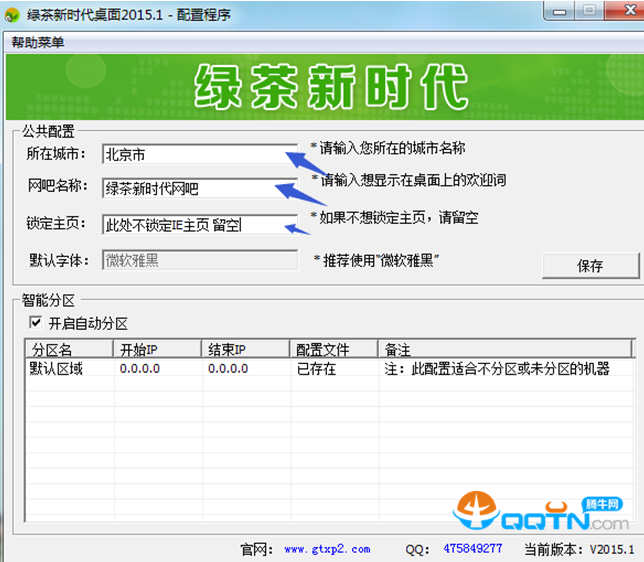Click the 网吧名称 input field
The width and height of the screenshot is (644, 562).
(x=200, y=188)
